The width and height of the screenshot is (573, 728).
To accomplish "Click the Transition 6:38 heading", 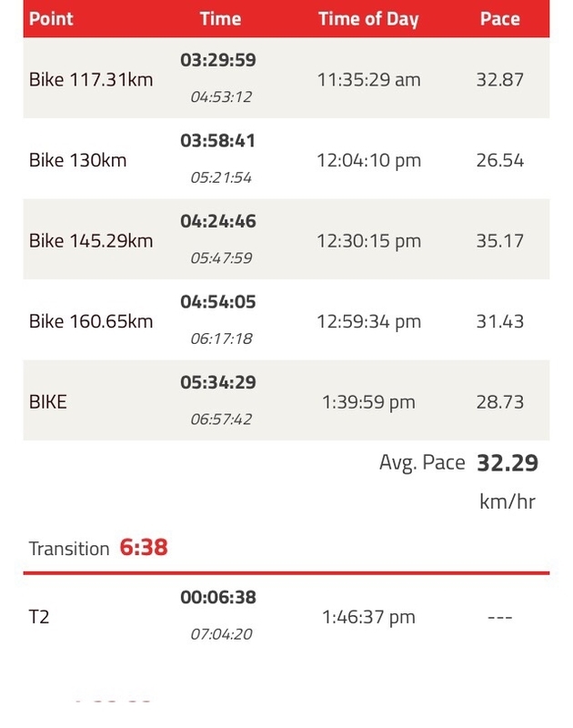I will [x=98, y=548].
